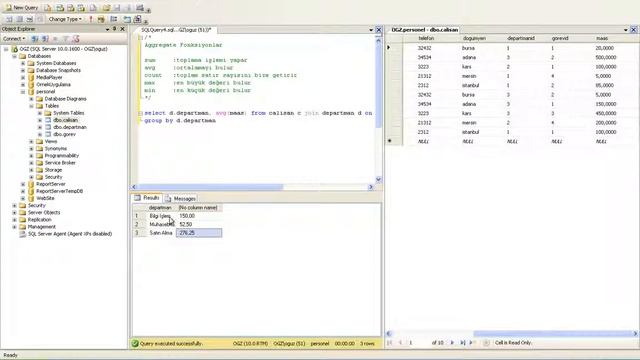Click the query editor scroll down arrow
Image resolution: width=640 pixels, height=360 pixels.
point(378,179)
